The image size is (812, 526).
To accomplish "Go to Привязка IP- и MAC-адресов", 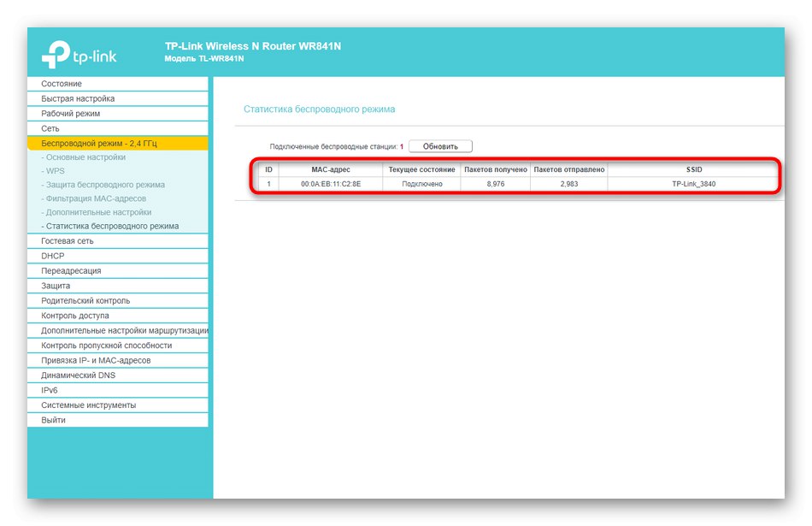I will pos(118,360).
